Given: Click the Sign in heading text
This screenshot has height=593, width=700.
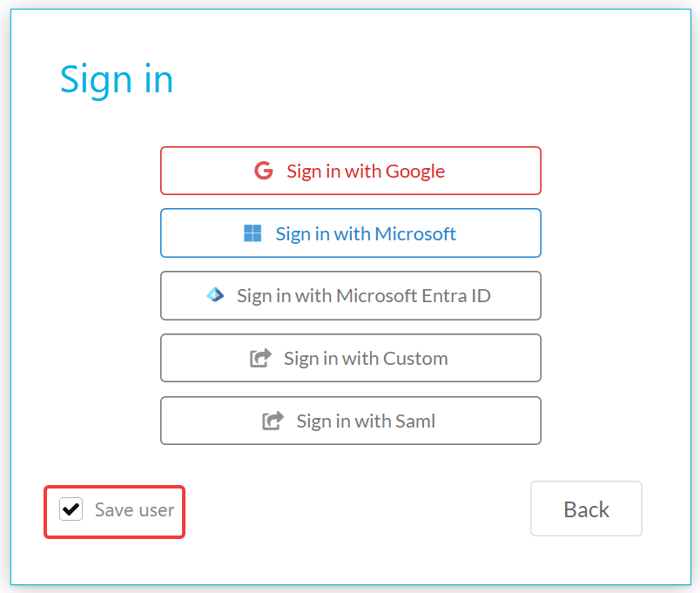Looking at the screenshot, I should pyautogui.click(x=117, y=80).
